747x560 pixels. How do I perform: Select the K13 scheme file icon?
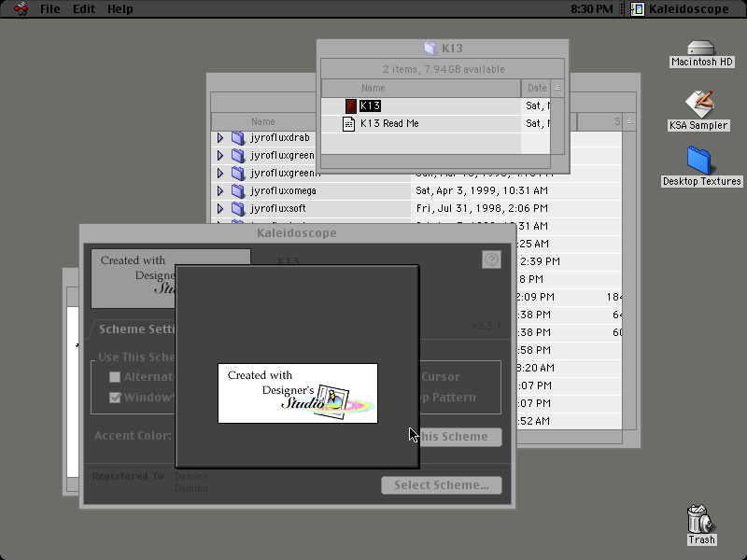tap(351, 105)
